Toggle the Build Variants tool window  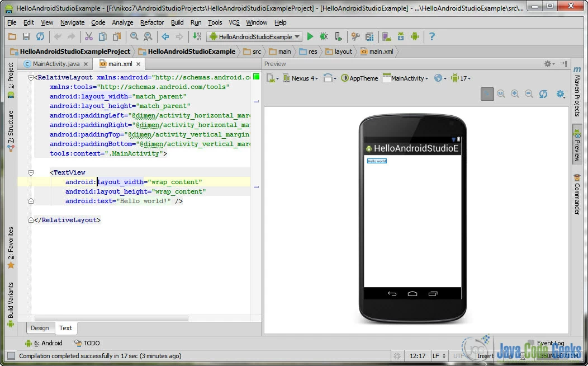pyautogui.click(x=11, y=304)
